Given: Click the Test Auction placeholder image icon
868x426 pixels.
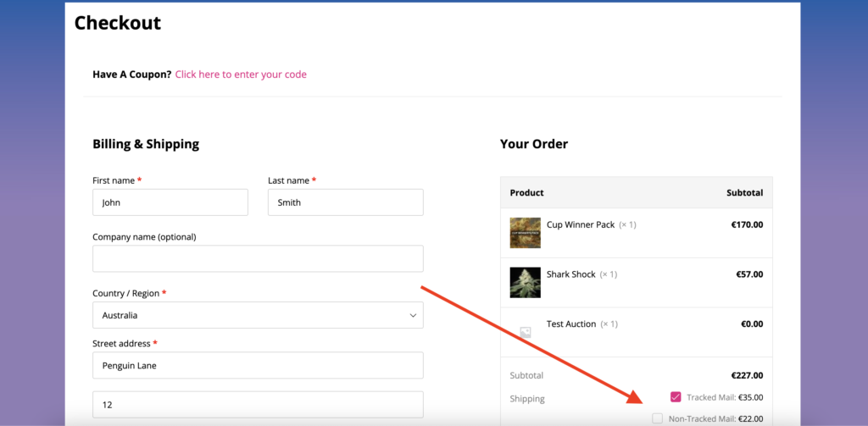Looking at the screenshot, I should tap(525, 333).
